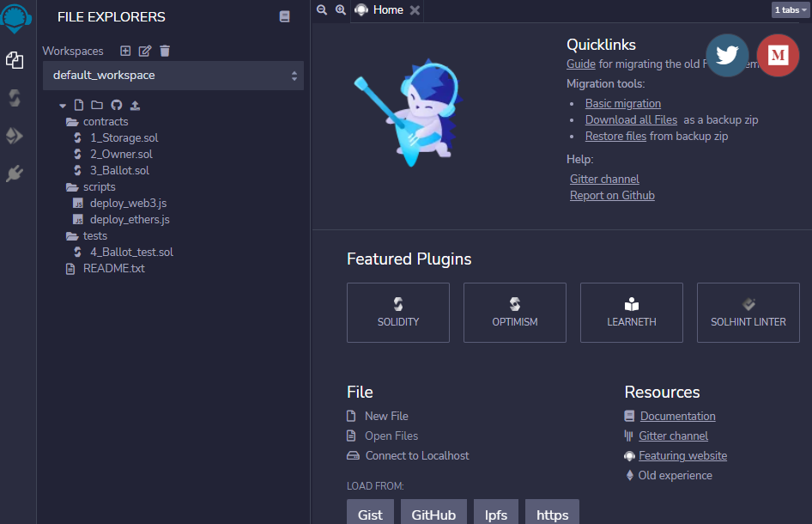Switch to the Home tab
Screen dimensions: 812x524
[388, 9]
